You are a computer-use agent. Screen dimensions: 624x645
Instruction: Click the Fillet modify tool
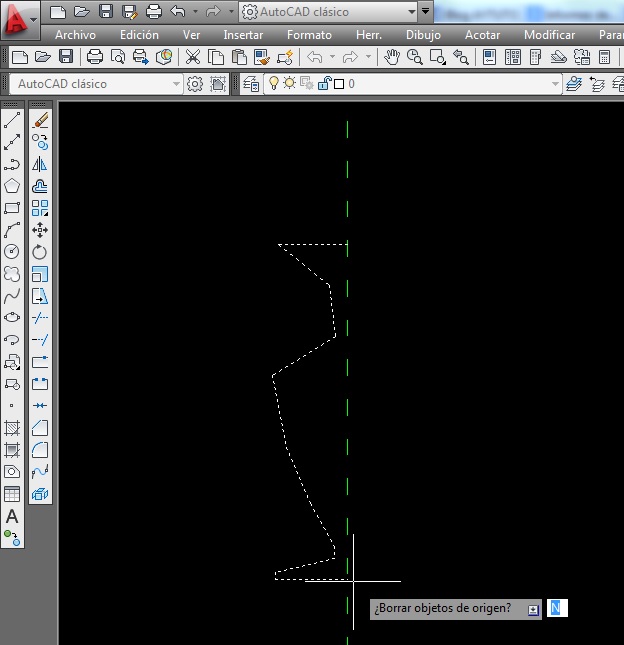click(x=40, y=450)
